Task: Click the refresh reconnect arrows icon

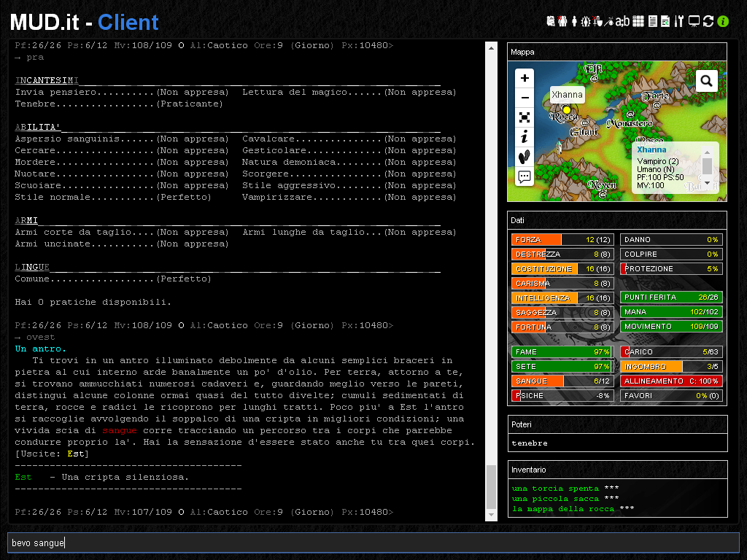Action: 708,21
